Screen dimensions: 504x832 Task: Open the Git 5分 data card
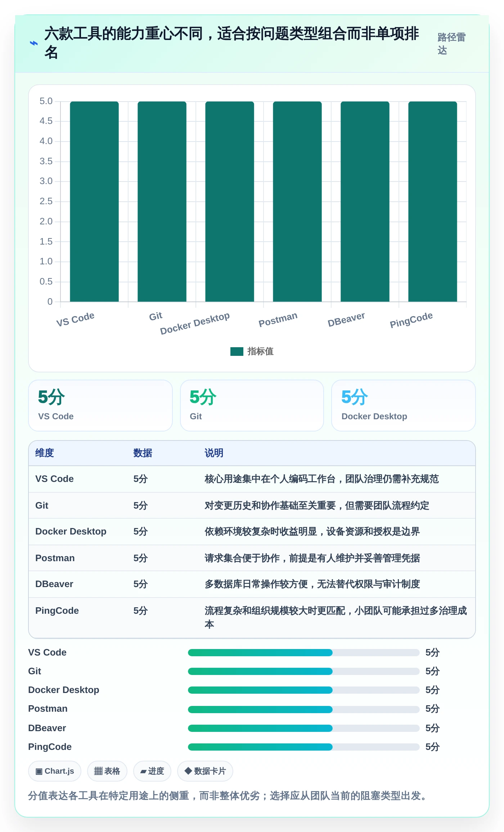click(x=252, y=406)
